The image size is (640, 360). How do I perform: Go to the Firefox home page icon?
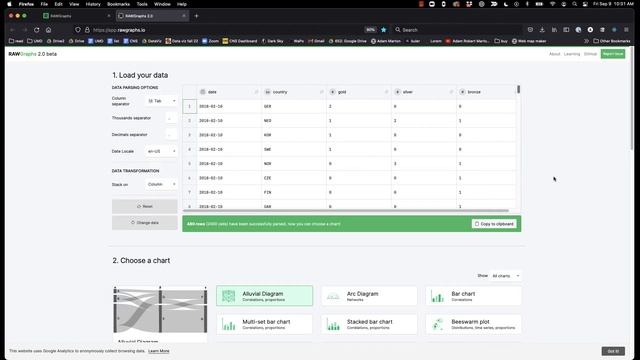point(49,30)
